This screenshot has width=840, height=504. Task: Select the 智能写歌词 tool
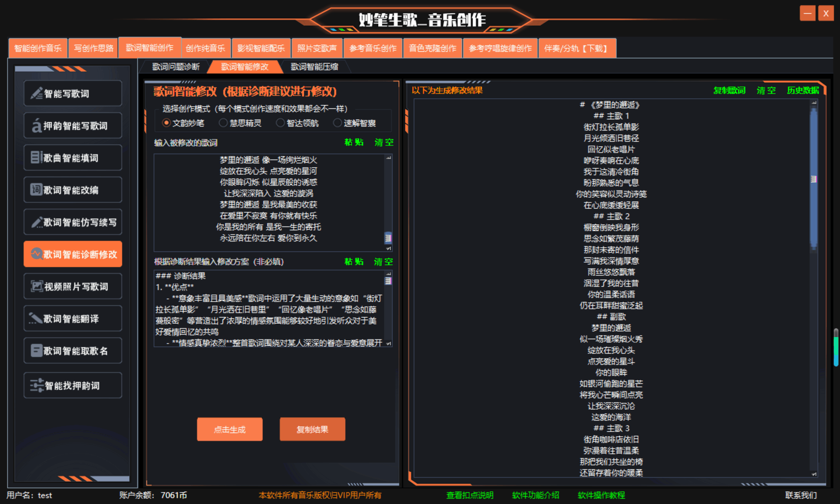(72, 93)
